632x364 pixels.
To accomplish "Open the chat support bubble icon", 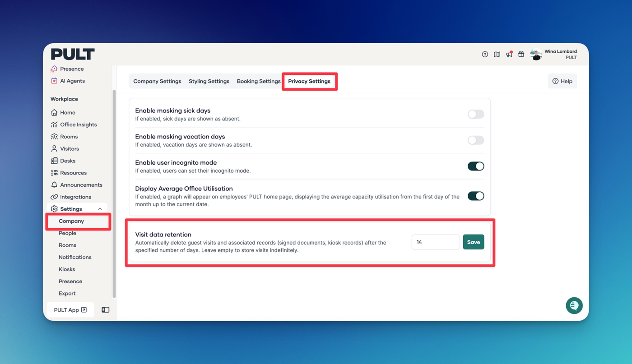I will point(574,305).
